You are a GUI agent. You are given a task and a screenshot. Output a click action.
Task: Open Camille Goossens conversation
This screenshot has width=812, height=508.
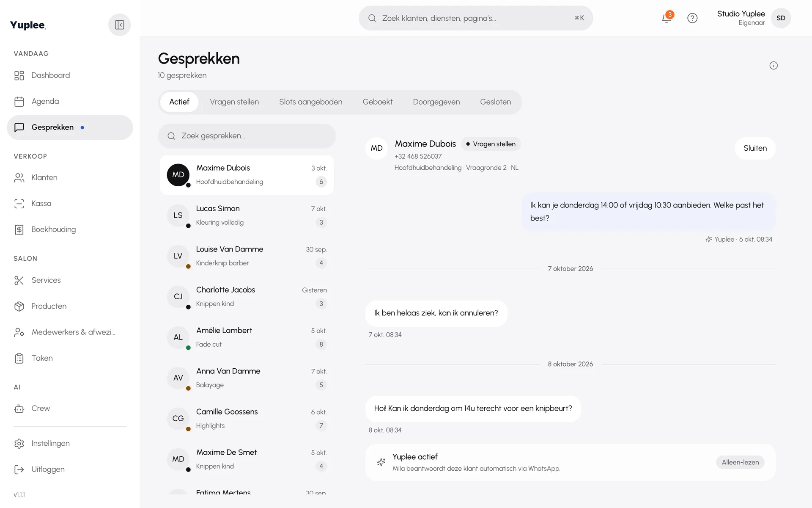[247, 419]
